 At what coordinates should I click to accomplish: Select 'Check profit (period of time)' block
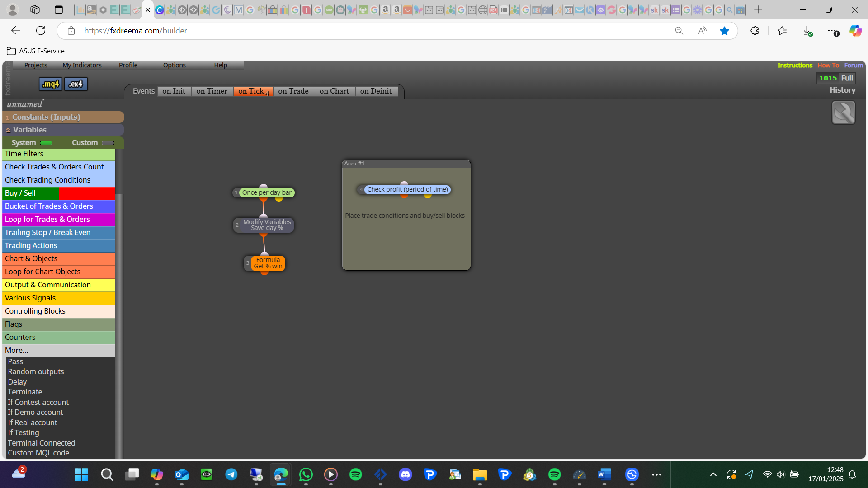(x=407, y=189)
